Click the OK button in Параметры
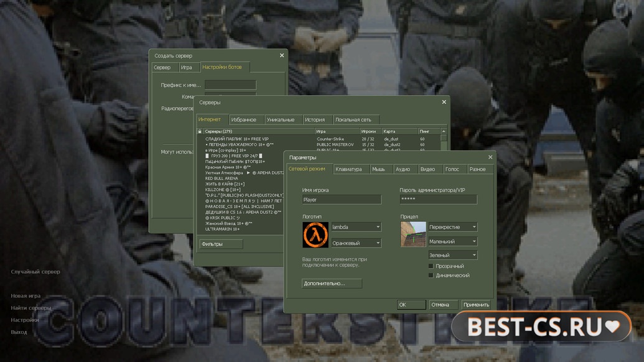The height and width of the screenshot is (362, 644). tap(411, 305)
